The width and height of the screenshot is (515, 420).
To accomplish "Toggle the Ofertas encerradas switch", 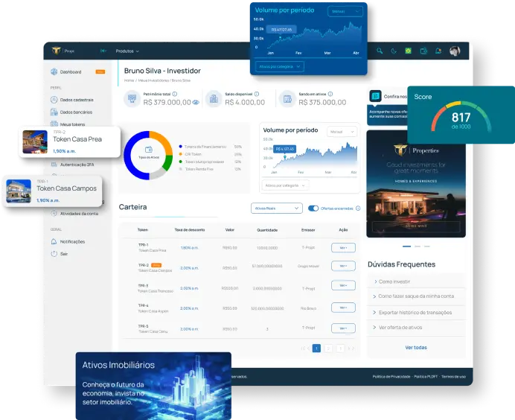I will click(313, 209).
